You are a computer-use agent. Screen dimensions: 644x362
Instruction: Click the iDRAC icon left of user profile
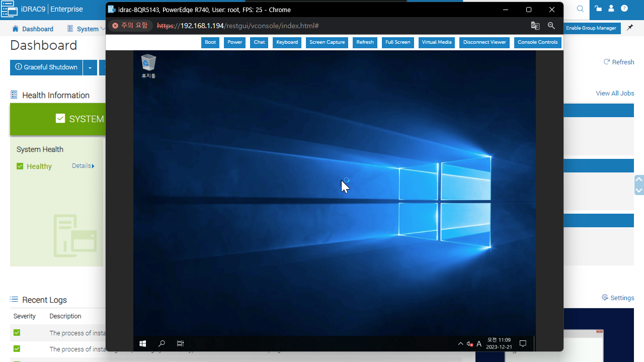[598, 9]
